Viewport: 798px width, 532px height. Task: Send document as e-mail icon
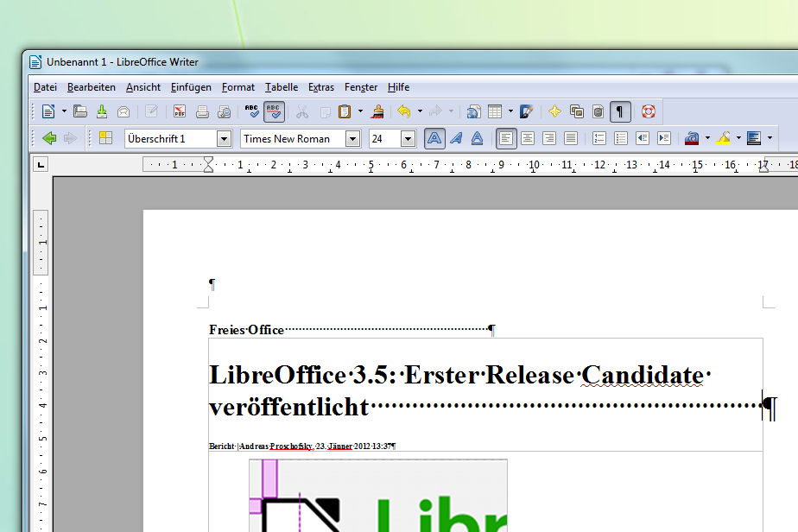(123, 111)
